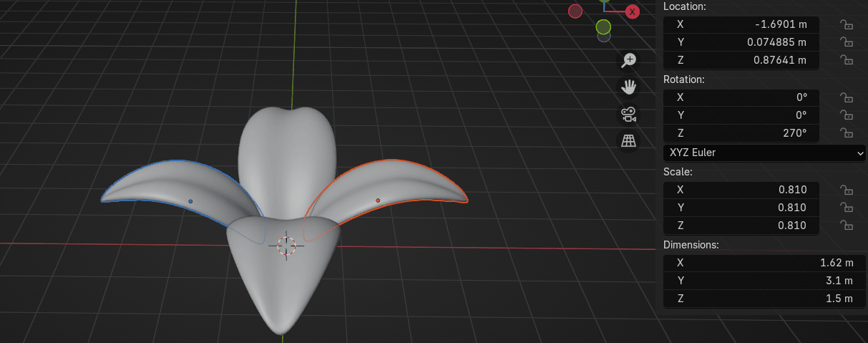Click the 3D cursor at the flower center
Image resolution: width=868 pixels, height=343 pixels.
pyautogui.click(x=286, y=245)
